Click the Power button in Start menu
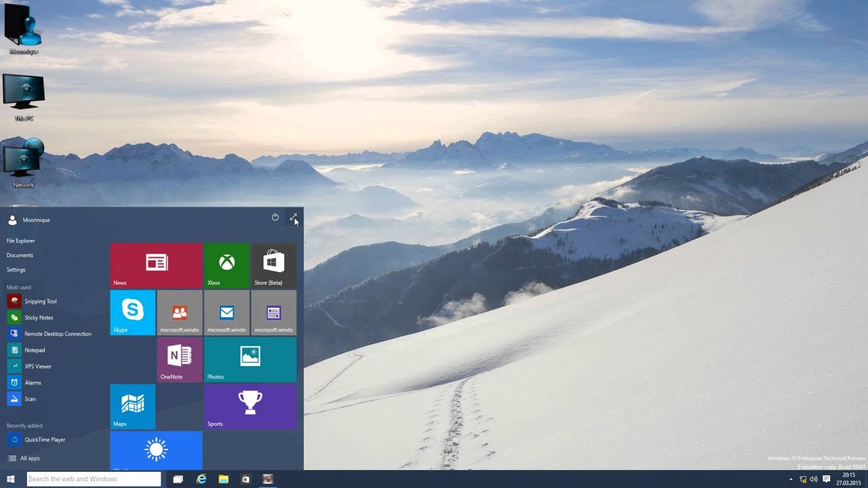 [275, 218]
